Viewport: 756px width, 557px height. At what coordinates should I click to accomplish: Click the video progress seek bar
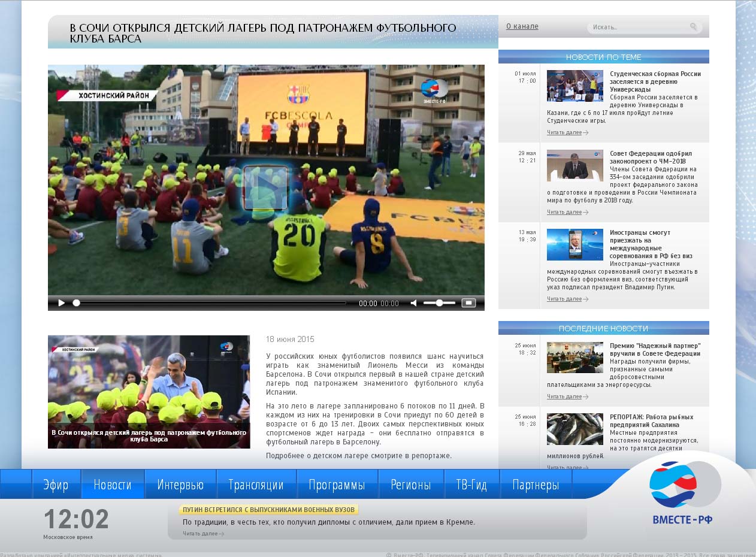209,303
